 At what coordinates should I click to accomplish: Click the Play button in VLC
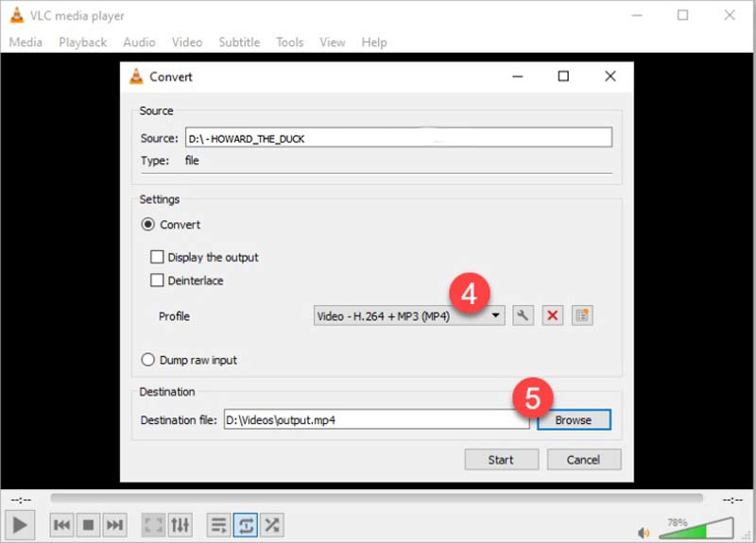(20, 525)
